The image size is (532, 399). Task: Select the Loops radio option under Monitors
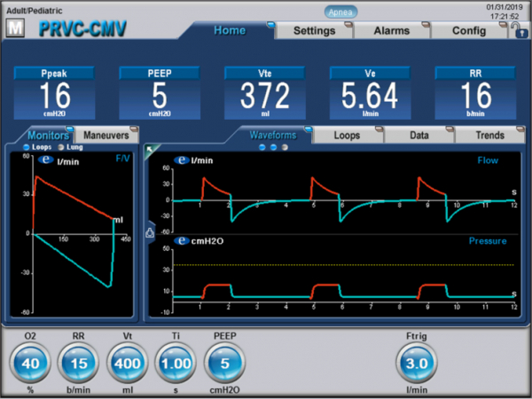[27, 147]
